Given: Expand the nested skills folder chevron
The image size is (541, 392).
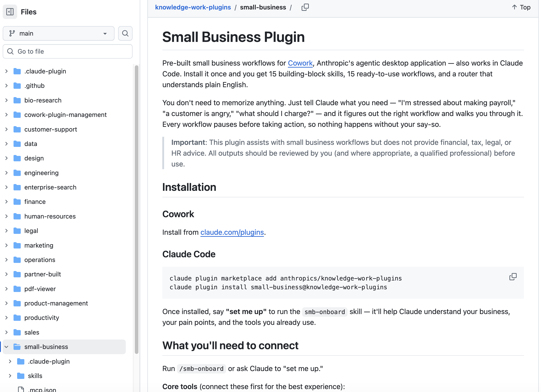Looking at the screenshot, I should pyautogui.click(x=10, y=376).
